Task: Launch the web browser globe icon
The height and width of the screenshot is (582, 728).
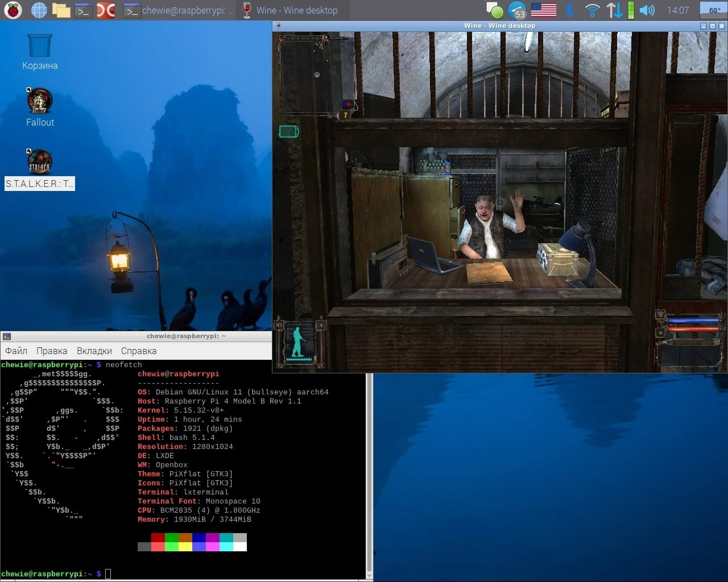Action: pyautogui.click(x=39, y=10)
